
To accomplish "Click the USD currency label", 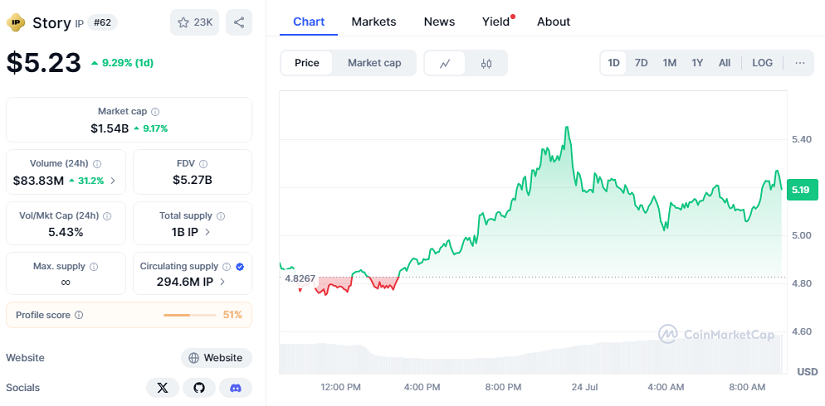I will [807, 372].
